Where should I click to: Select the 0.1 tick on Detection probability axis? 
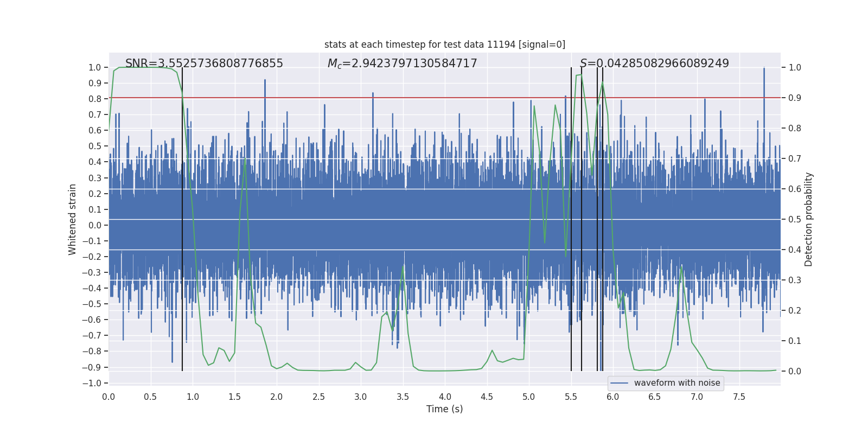[x=795, y=341]
